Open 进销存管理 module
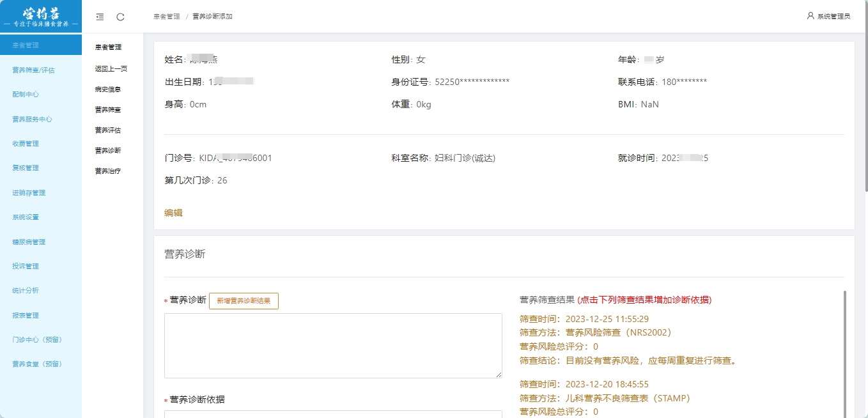 29,192
